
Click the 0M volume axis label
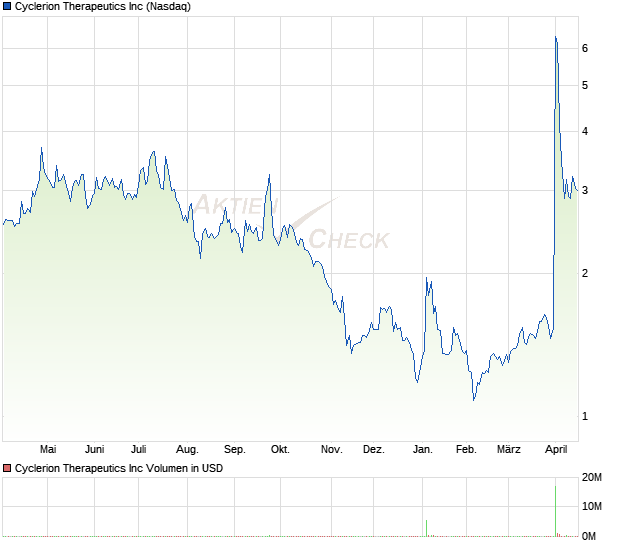589,536
